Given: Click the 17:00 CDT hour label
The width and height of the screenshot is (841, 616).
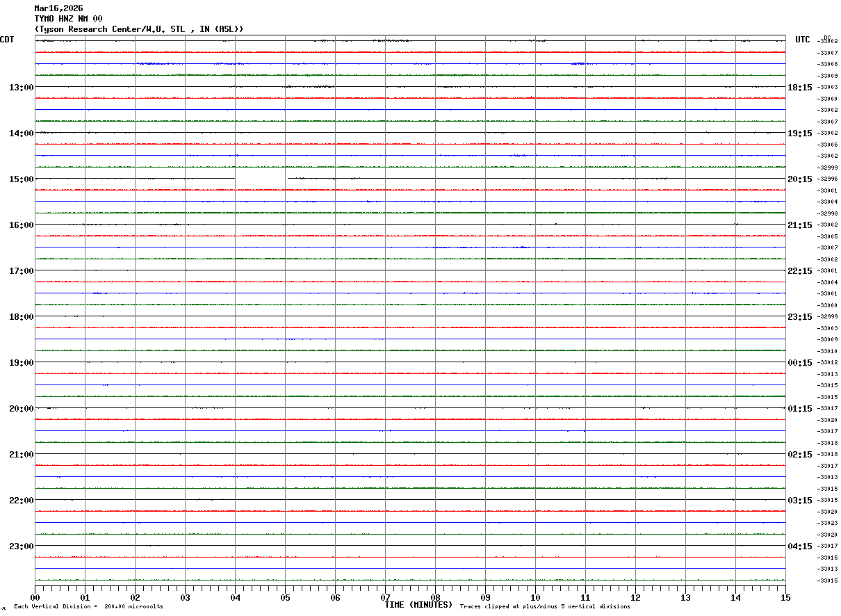Looking at the screenshot, I should coord(22,271).
